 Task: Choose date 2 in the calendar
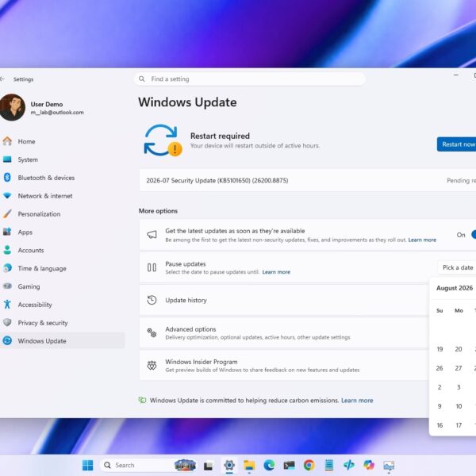[x=440, y=387]
